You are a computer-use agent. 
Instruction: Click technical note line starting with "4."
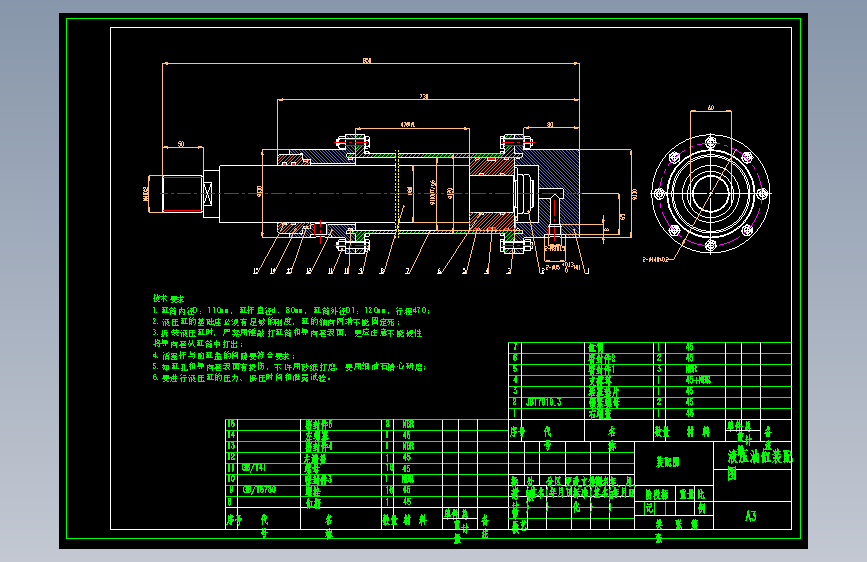224,356
